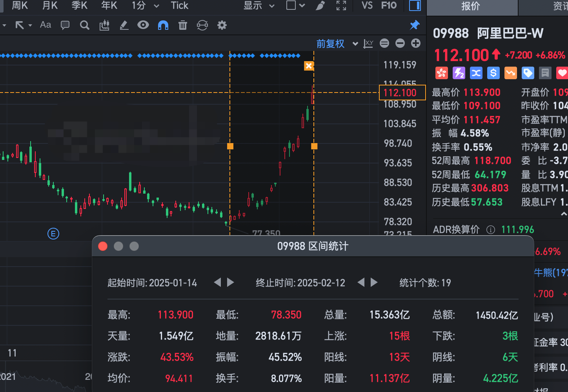Image resolution: width=568 pixels, height=392 pixels.
Task: Switch to 年K yearly chart
Action: coord(109,5)
